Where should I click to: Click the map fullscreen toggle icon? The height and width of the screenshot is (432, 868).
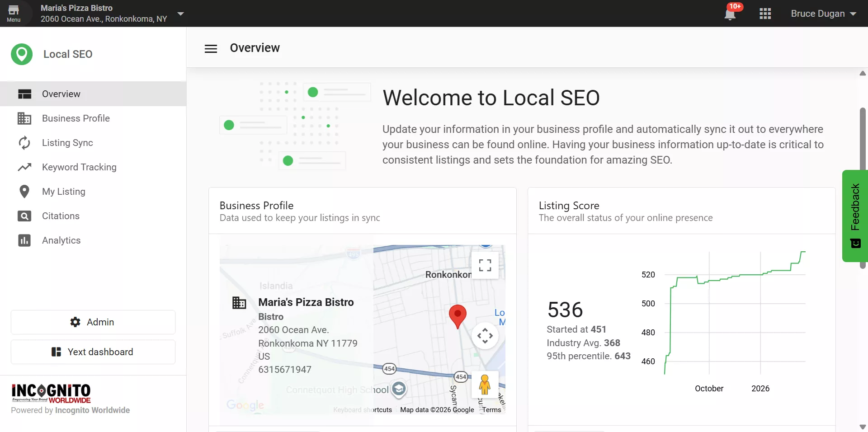click(485, 265)
